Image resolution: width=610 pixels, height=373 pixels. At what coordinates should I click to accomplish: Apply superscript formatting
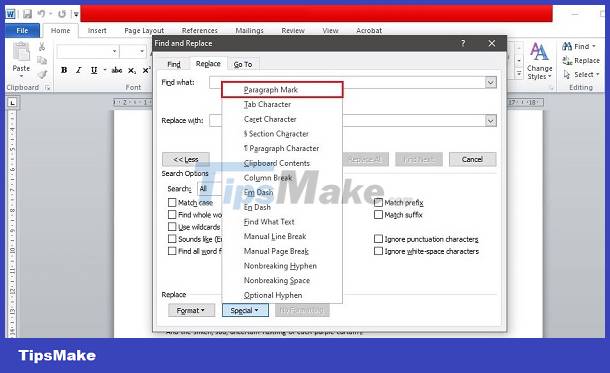tap(146, 70)
